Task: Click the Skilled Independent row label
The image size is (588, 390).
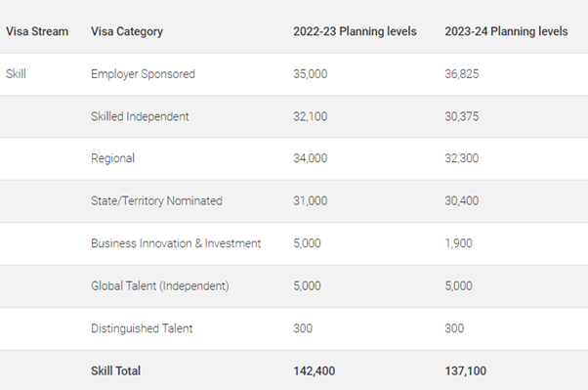Action: [140, 116]
